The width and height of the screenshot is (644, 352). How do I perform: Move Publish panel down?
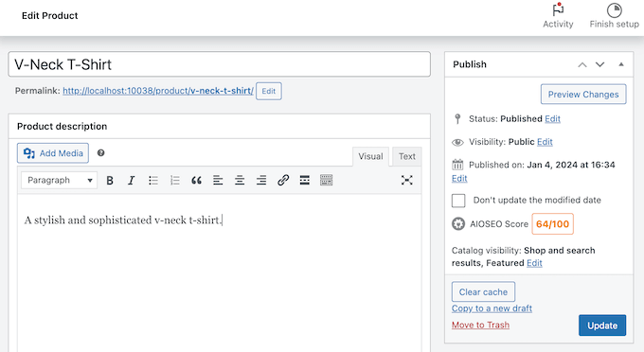pos(600,65)
